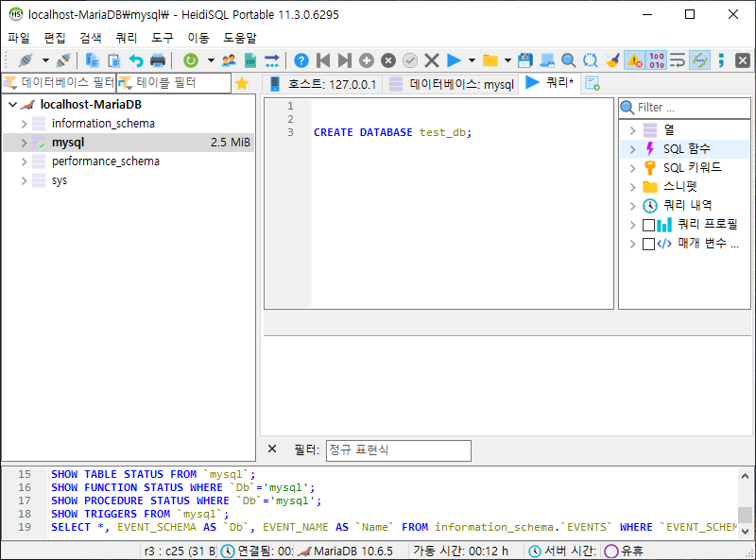Screen dimensions: 756x560
Task: Open dropdown arrow next to connect icon
Action: (x=45, y=60)
